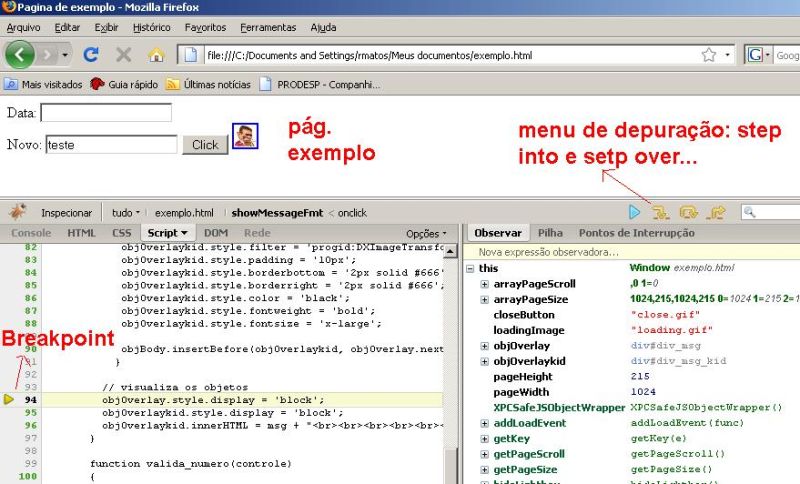Click the Click button on page
Viewport: 800px width, 484px height.
[205, 145]
